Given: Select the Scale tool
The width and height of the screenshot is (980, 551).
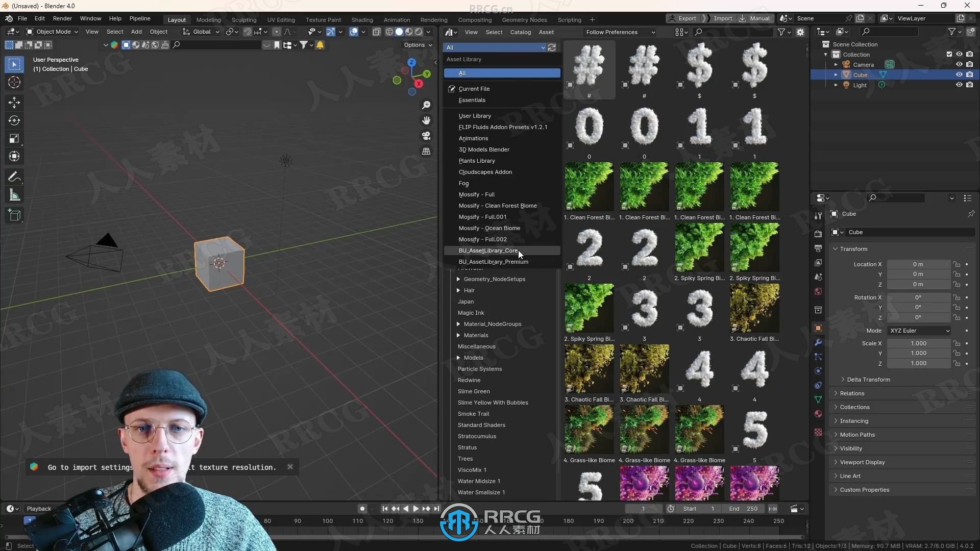Looking at the screenshot, I should [14, 139].
